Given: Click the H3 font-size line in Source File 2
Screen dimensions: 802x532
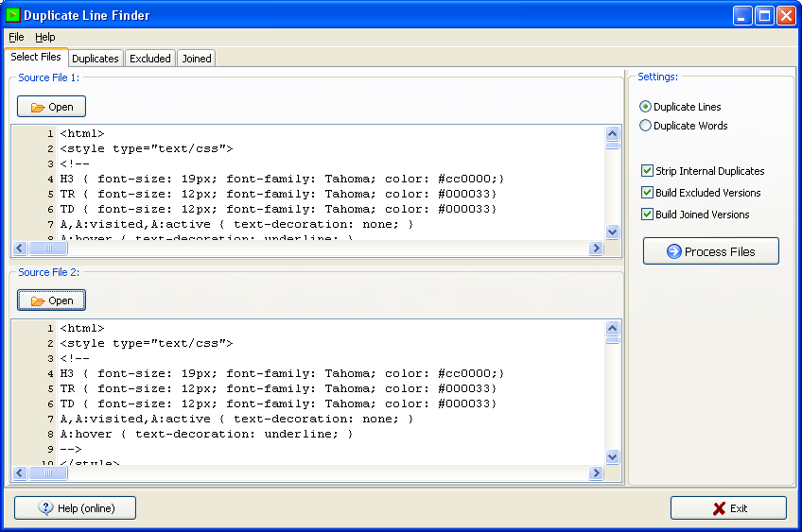Looking at the screenshot, I should pyautogui.click(x=283, y=373).
